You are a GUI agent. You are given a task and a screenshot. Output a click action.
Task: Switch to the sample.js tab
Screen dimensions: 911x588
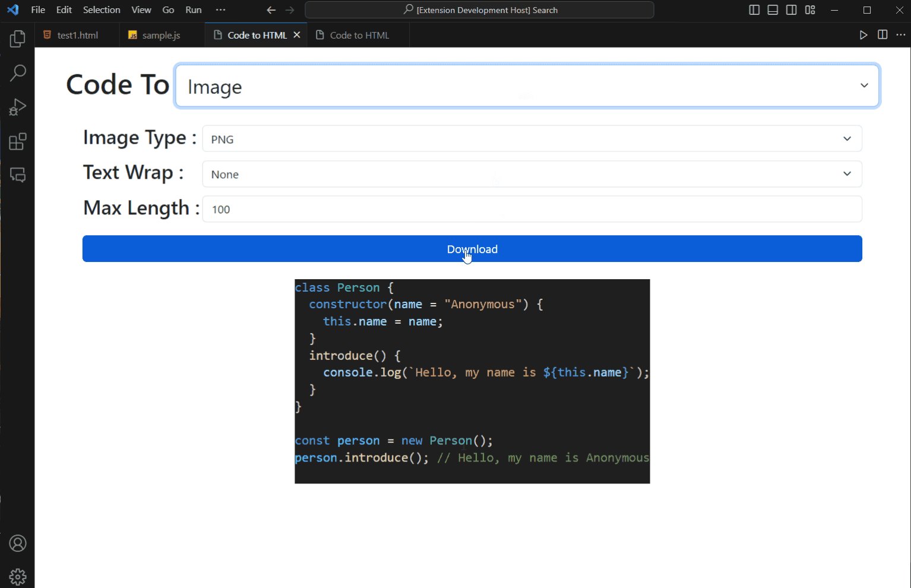click(x=162, y=35)
